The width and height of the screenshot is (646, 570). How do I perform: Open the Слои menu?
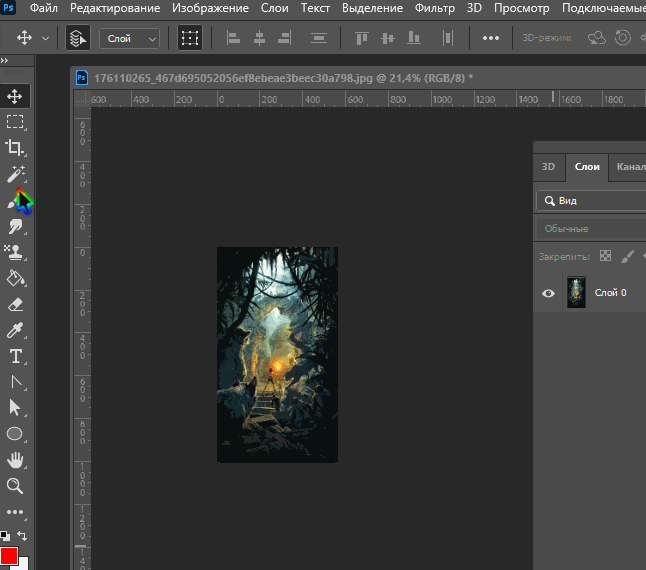pyautogui.click(x=274, y=8)
